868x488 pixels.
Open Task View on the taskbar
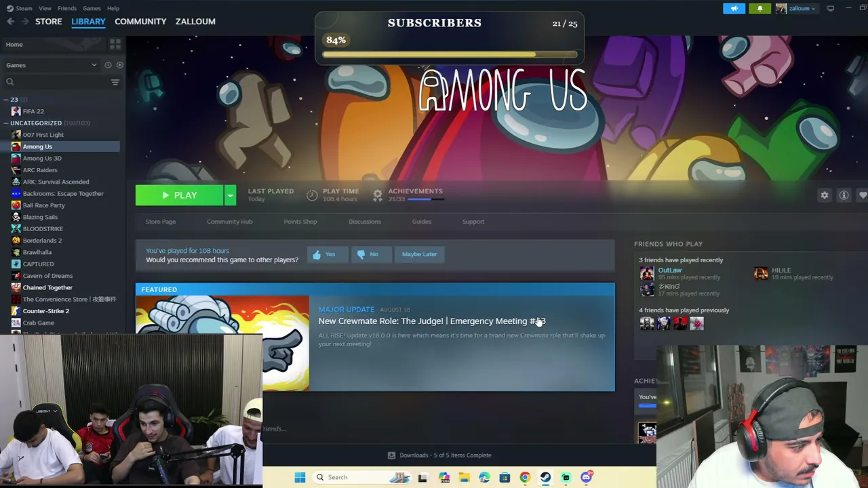(x=422, y=477)
